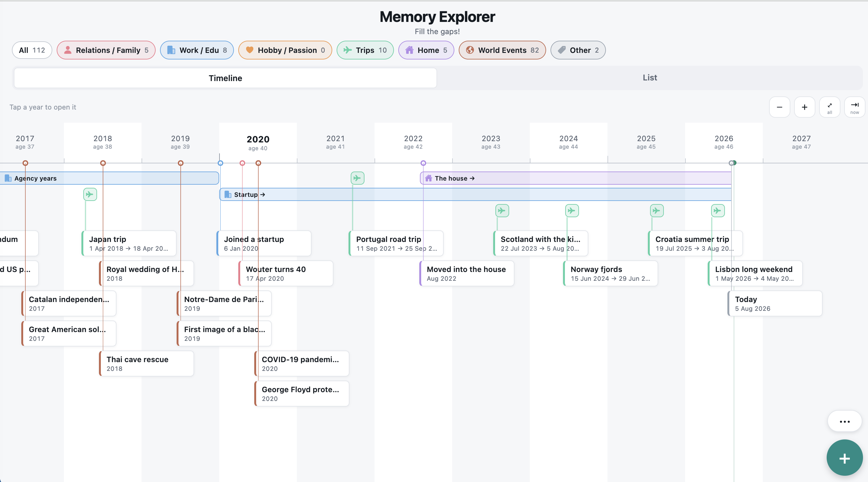Viewport: 868px width, 482px height.
Task: Filter by Trips category
Action: (365, 50)
